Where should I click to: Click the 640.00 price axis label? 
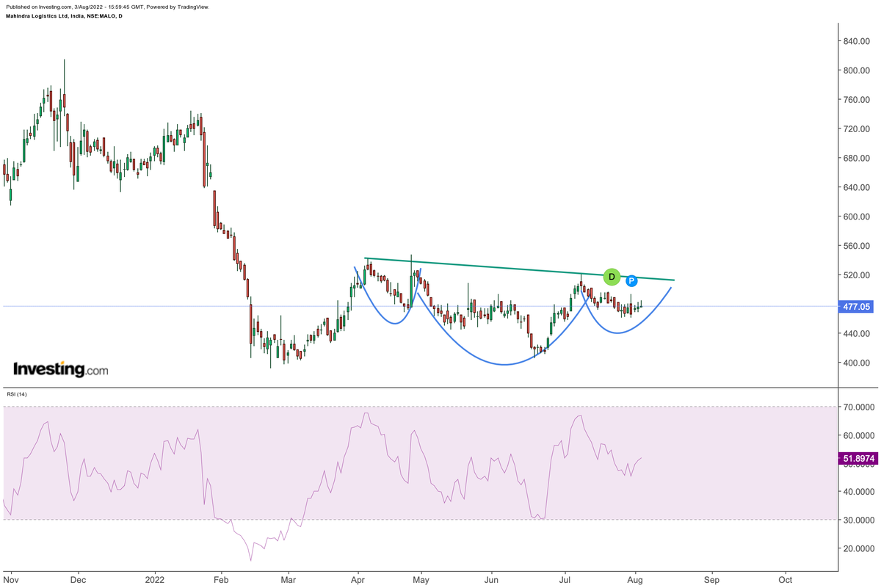tap(855, 187)
